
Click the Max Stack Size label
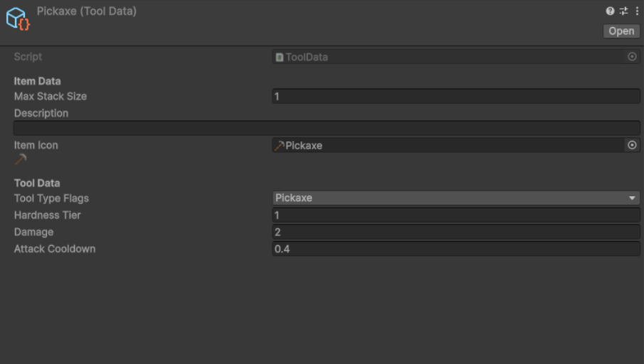click(x=51, y=97)
